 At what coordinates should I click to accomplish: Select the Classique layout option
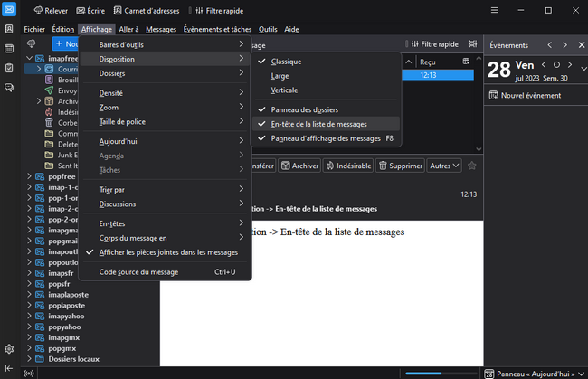pyautogui.click(x=327, y=62)
